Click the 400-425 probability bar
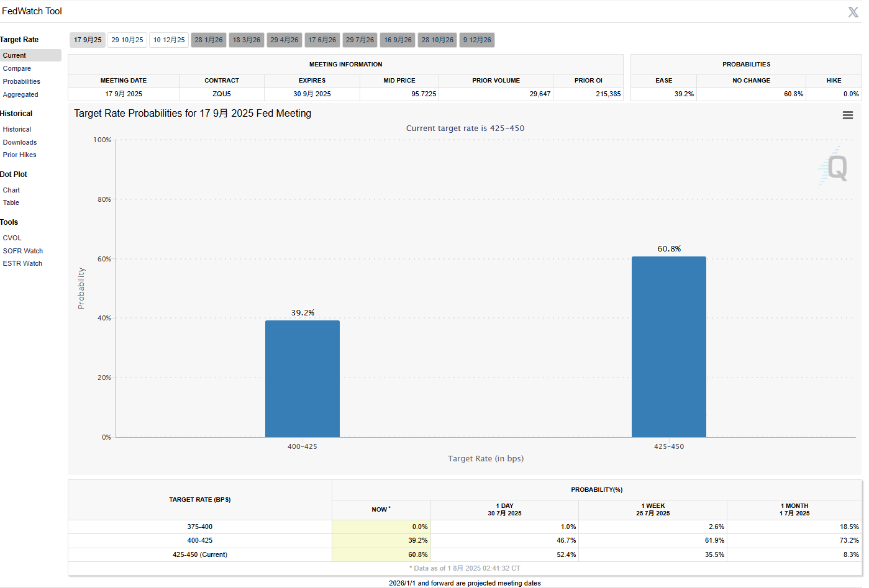The width and height of the screenshot is (869, 588). pyautogui.click(x=303, y=379)
